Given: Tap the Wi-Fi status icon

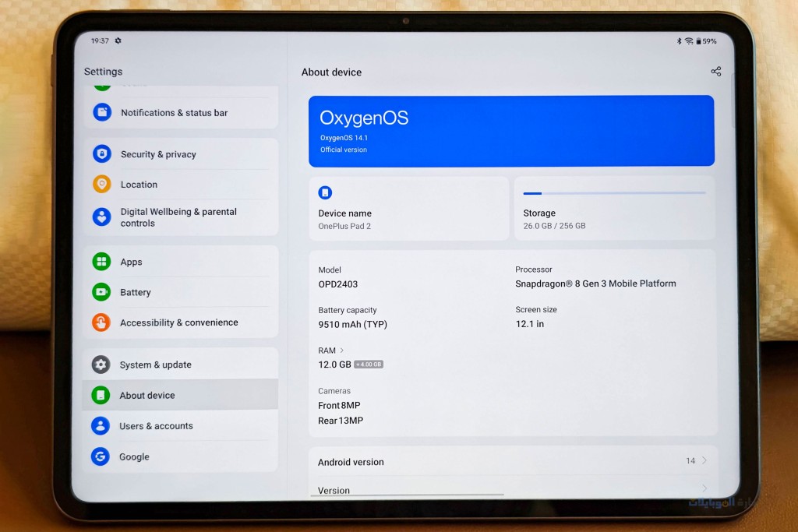Looking at the screenshot, I should click(x=689, y=41).
